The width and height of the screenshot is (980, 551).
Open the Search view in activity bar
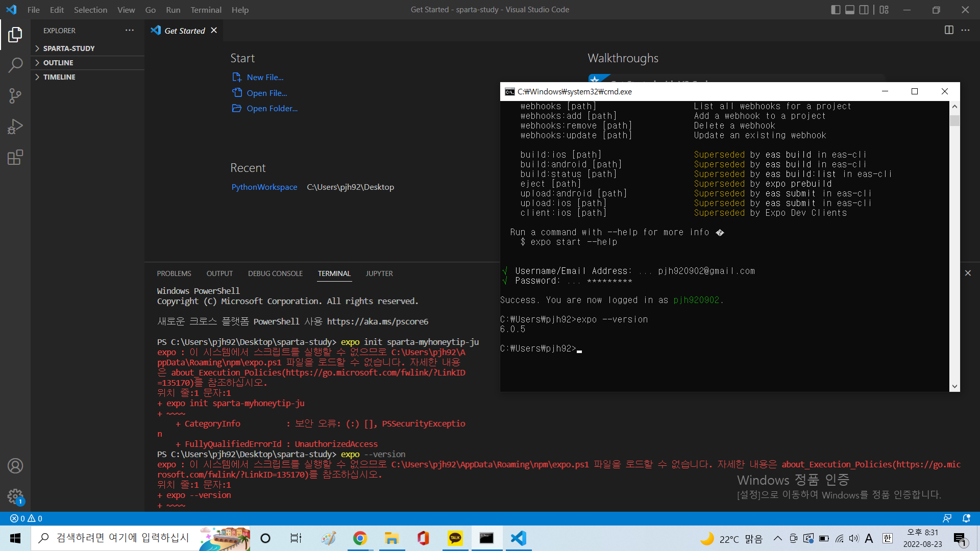[x=15, y=65]
